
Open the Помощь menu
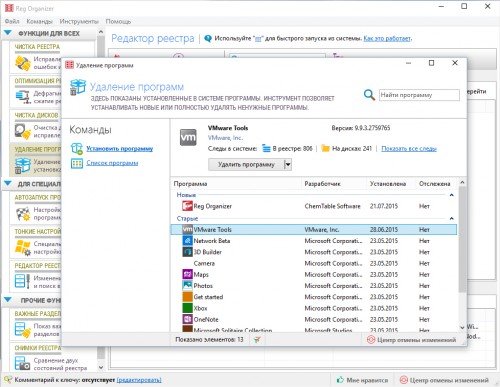118,21
